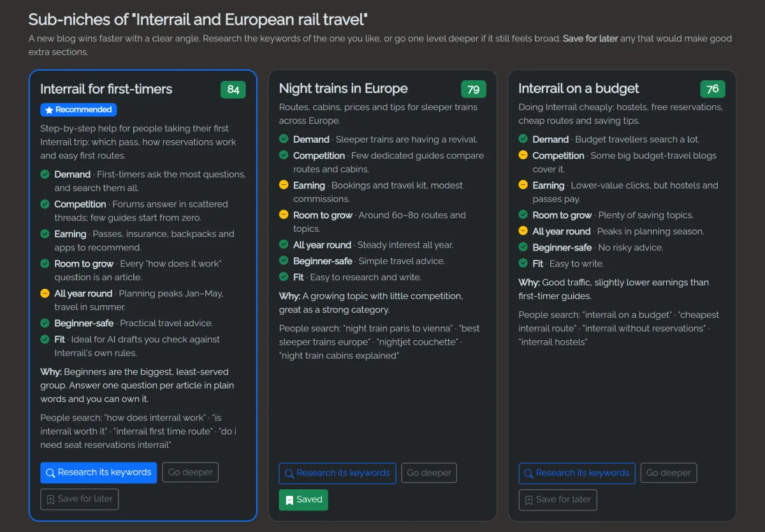Viewport: 765px width, 532px height.
Task: Click yellow icon next to 'Bookings and travel kit'
Action: 284,185
